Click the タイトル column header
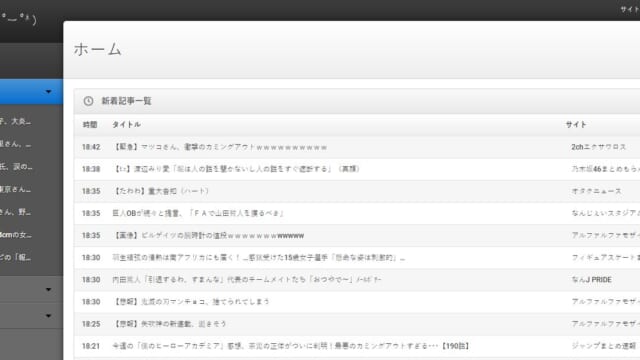Image resolution: width=640 pixels, height=360 pixels. pyautogui.click(x=127, y=125)
